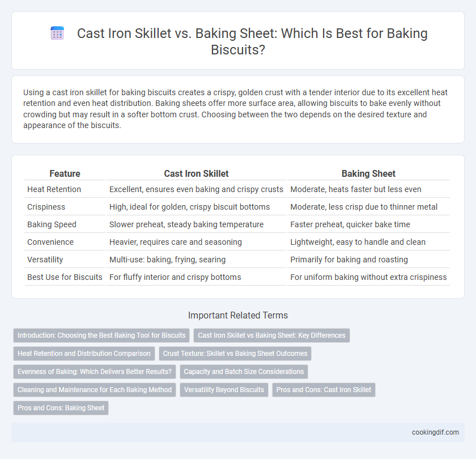Select Capacity and Batch Size Considerations tag
Image resolution: width=476 pixels, height=459 pixels.
click(244, 372)
